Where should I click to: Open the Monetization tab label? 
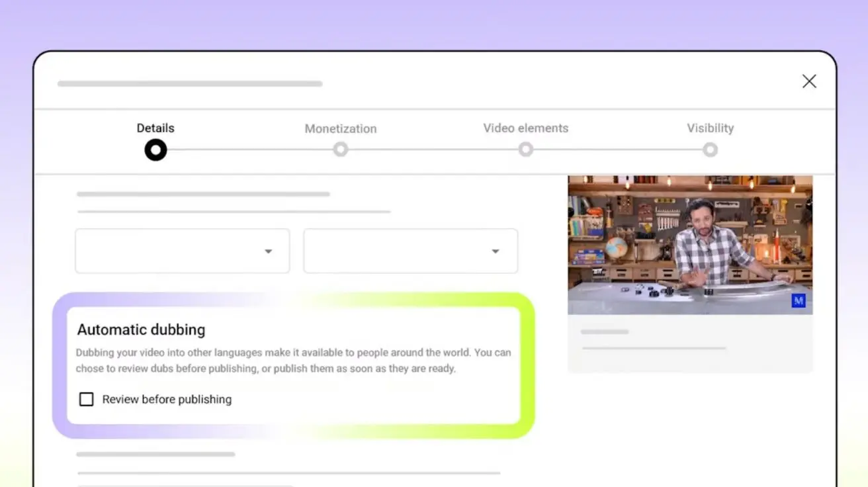[x=341, y=129]
